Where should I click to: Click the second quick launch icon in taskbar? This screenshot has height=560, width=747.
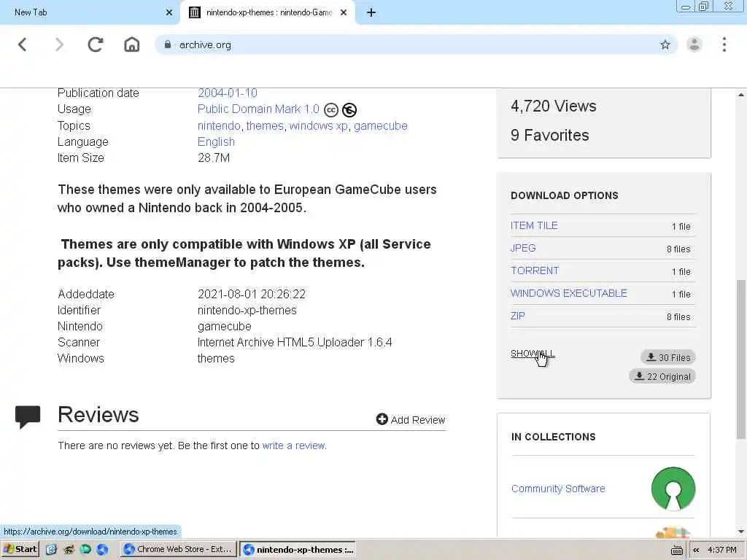point(69,550)
